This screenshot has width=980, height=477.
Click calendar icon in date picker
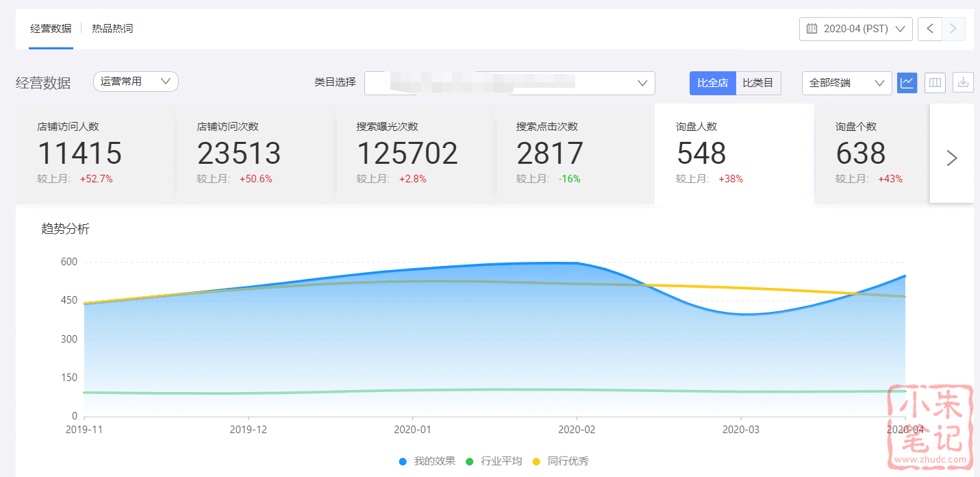click(812, 29)
